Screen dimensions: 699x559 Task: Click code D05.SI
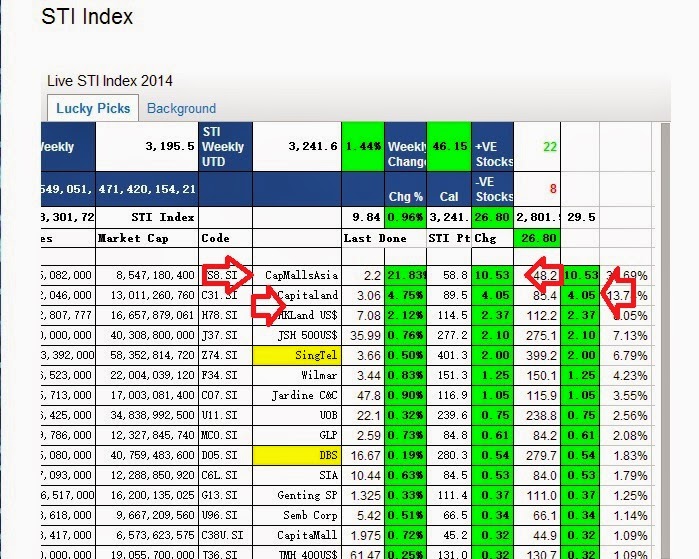219,455
